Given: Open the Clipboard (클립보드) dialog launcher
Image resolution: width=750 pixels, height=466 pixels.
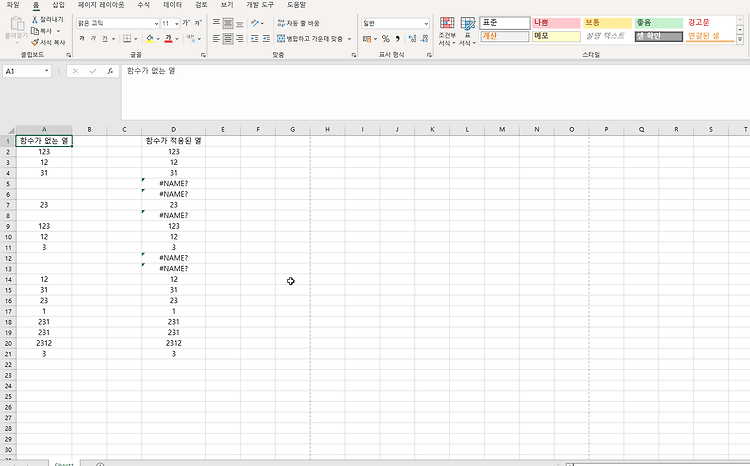Looking at the screenshot, I should tap(69, 55).
